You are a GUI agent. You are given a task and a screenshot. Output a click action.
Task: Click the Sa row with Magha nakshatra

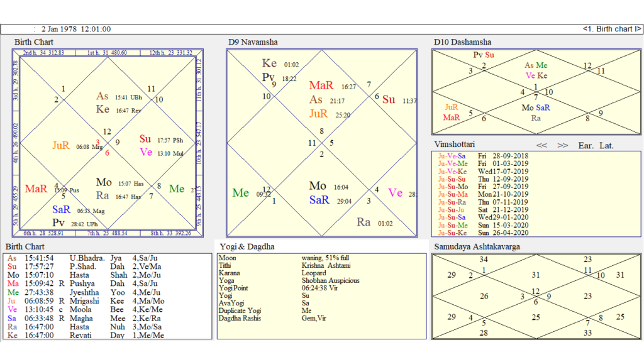(84, 318)
